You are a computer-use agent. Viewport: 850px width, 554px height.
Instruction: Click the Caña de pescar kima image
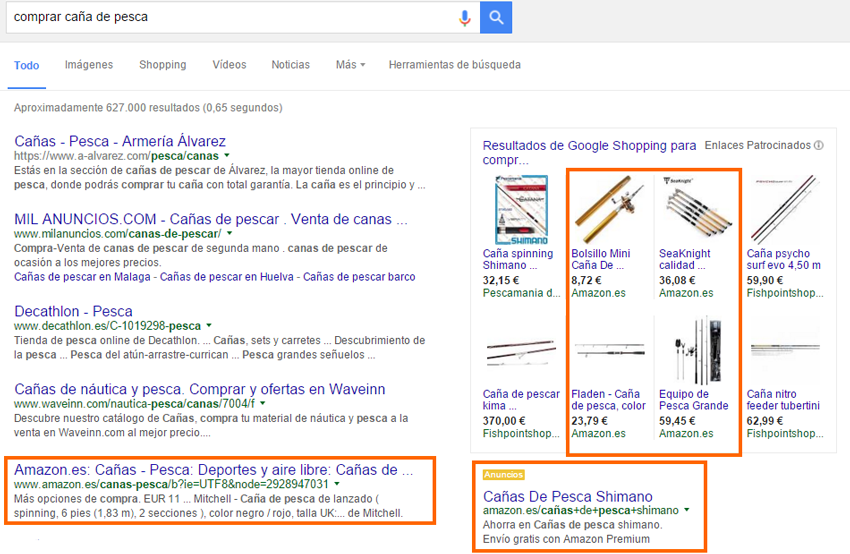[x=521, y=352]
